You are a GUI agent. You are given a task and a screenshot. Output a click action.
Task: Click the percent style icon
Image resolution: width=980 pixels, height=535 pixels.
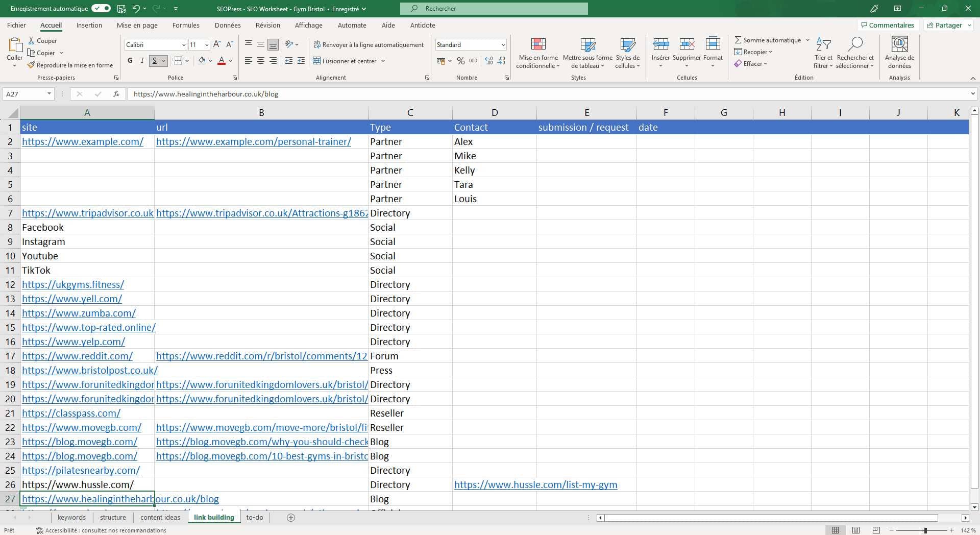(x=461, y=61)
